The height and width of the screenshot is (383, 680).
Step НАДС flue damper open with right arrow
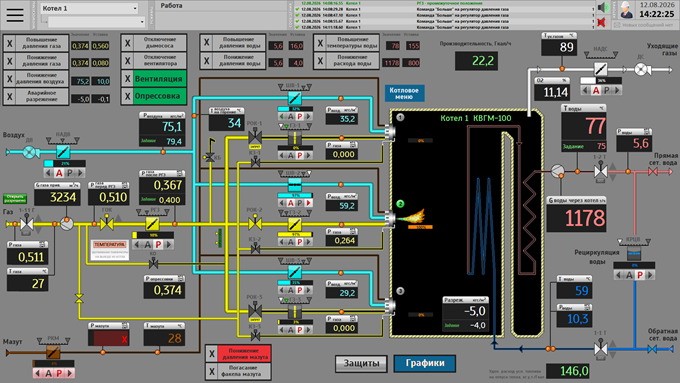pyautogui.click(x=616, y=90)
